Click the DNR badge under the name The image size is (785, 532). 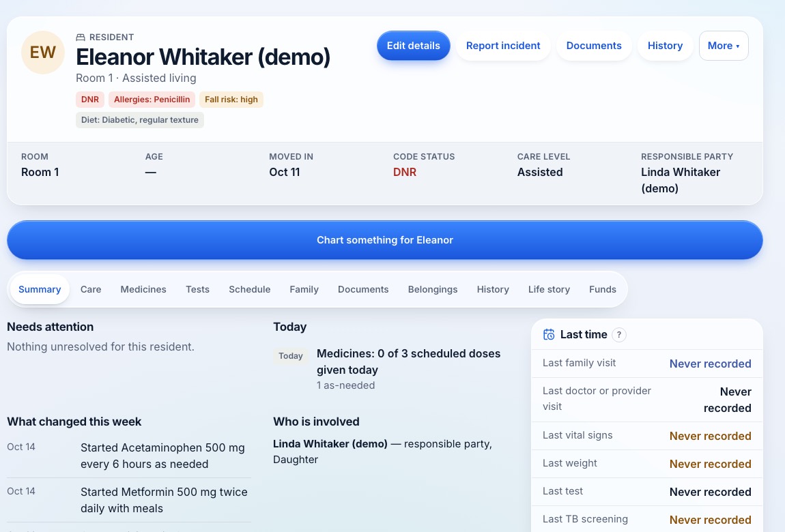pos(90,100)
